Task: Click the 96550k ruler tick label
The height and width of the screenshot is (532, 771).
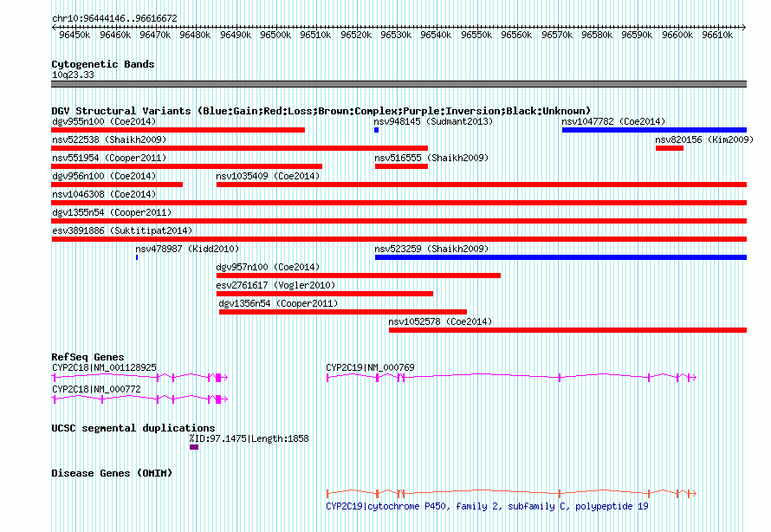Action: tap(476, 35)
